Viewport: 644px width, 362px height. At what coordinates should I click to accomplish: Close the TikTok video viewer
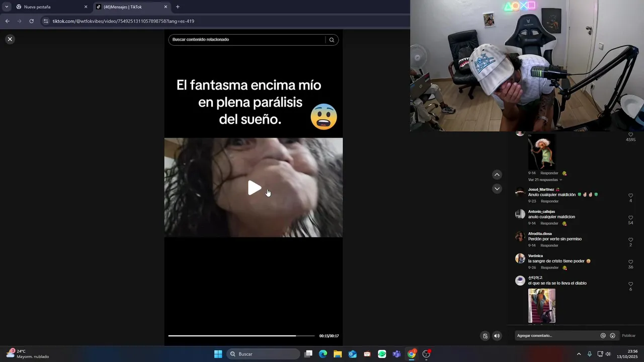click(10, 39)
